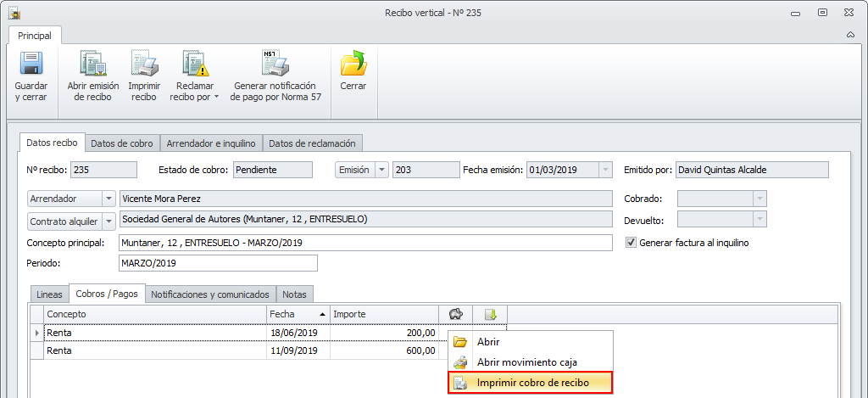
Task: Open Fecha emisión date dropdown
Action: click(x=605, y=170)
